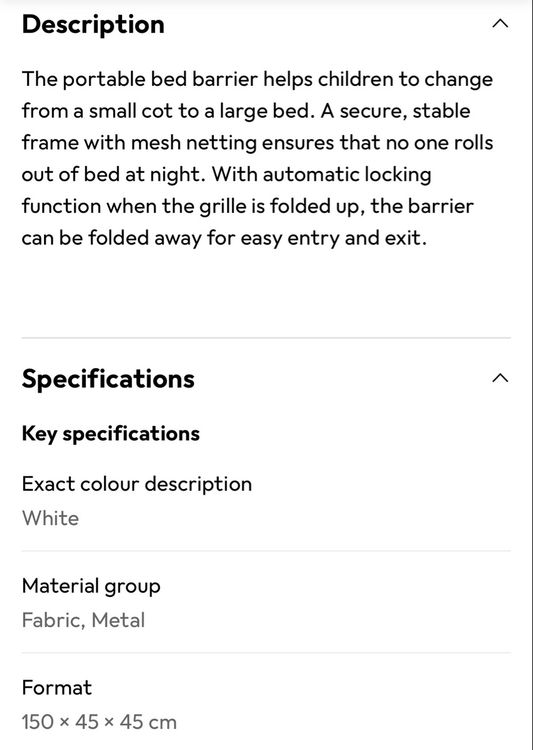Screen dimensions: 533x750
Task: Click the divider line below the Description section
Action: pos(266,338)
